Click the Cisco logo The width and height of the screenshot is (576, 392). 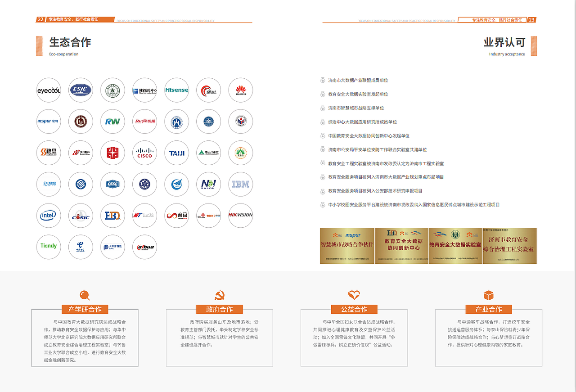click(144, 153)
